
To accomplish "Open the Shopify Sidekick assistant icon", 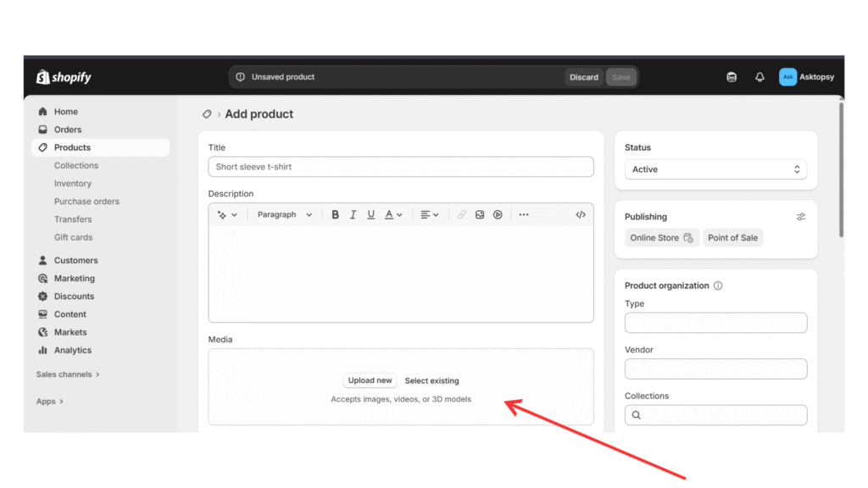I will coord(732,77).
